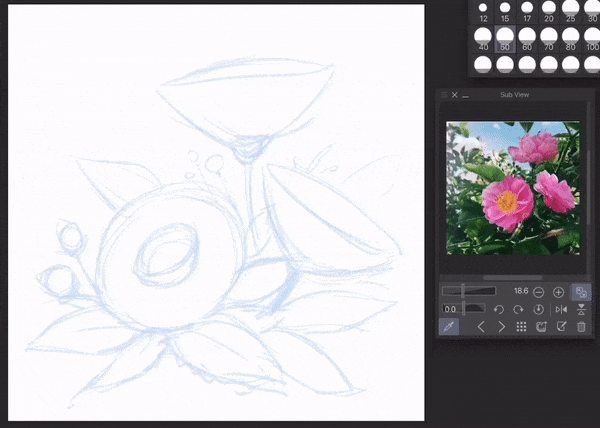Select brush size 70
Screen dimensions: 600x428
[x=549, y=39]
